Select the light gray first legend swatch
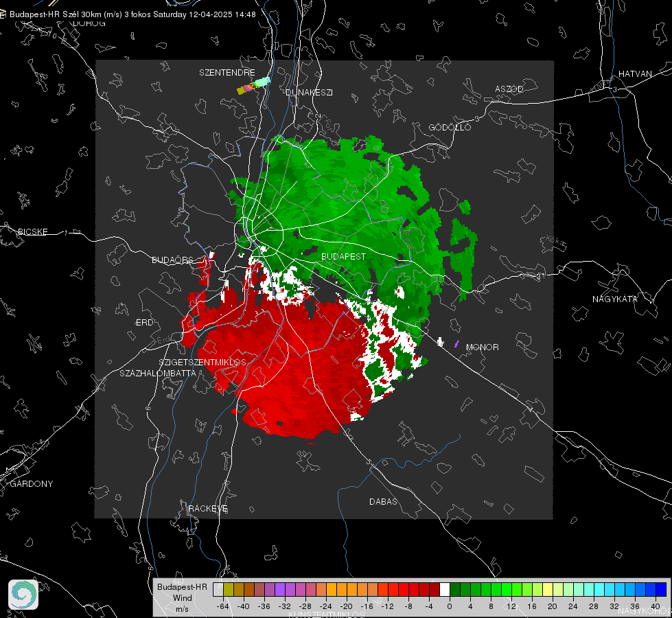Image resolution: width=672 pixels, height=618 pixels. 218,589
